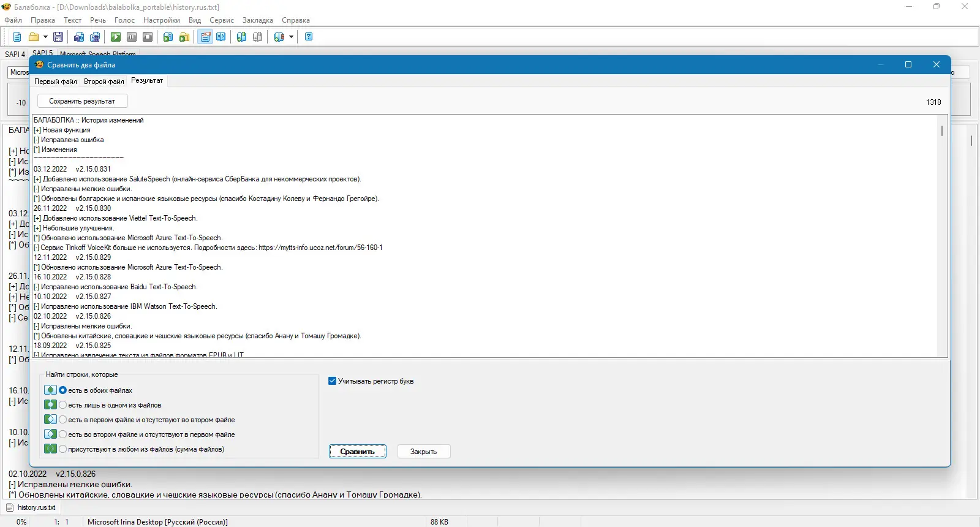Image resolution: width=980 pixels, height=527 pixels.
Task: Open the Закладка menu
Action: [x=258, y=20]
